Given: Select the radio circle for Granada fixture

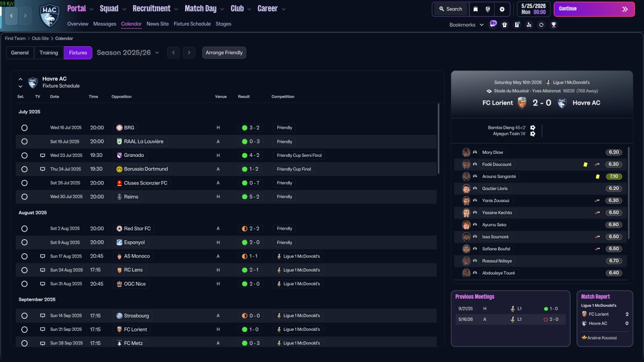Looking at the screenshot, I should tap(24, 155).
